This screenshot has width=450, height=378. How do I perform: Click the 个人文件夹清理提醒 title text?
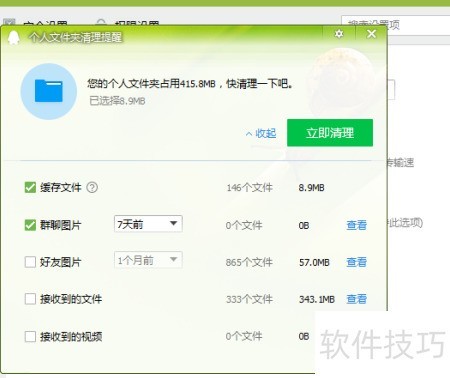coord(76,37)
